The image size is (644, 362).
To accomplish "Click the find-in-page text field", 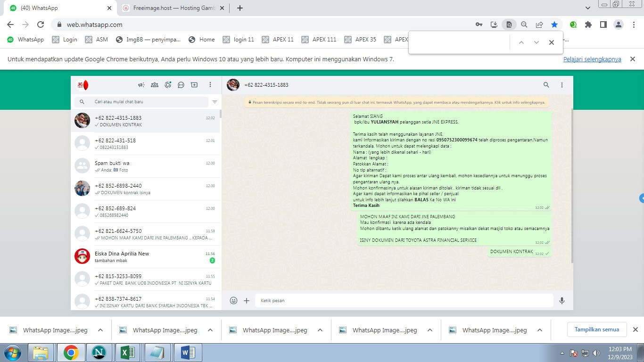I will pos(460,42).
